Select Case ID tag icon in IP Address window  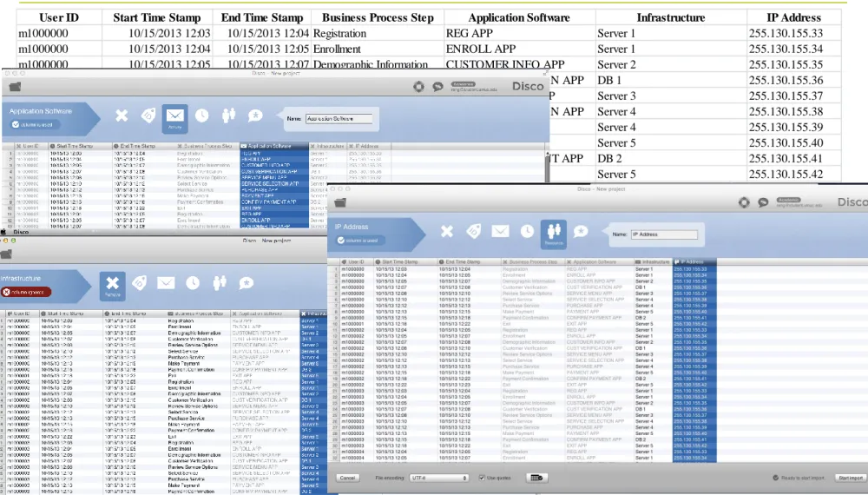tap(473, 231)
